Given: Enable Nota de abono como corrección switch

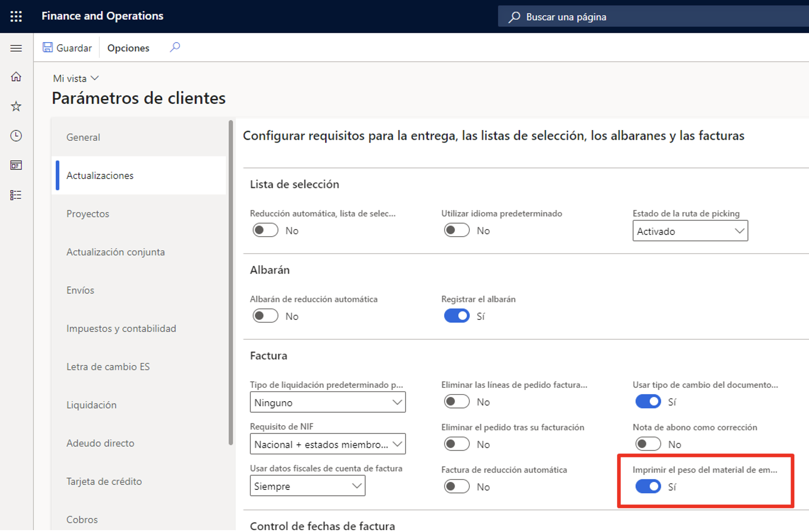Looking at the screenshot, I should click(648, 444).
